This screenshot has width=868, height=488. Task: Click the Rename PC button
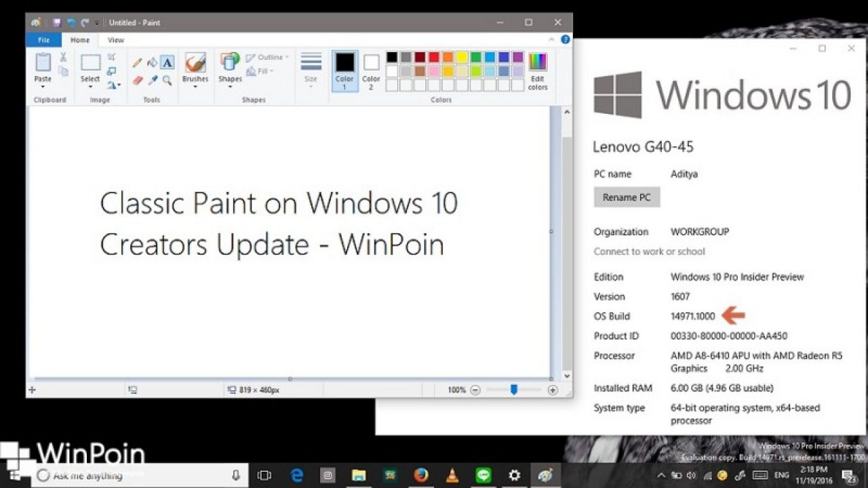[x=627, y=197]
